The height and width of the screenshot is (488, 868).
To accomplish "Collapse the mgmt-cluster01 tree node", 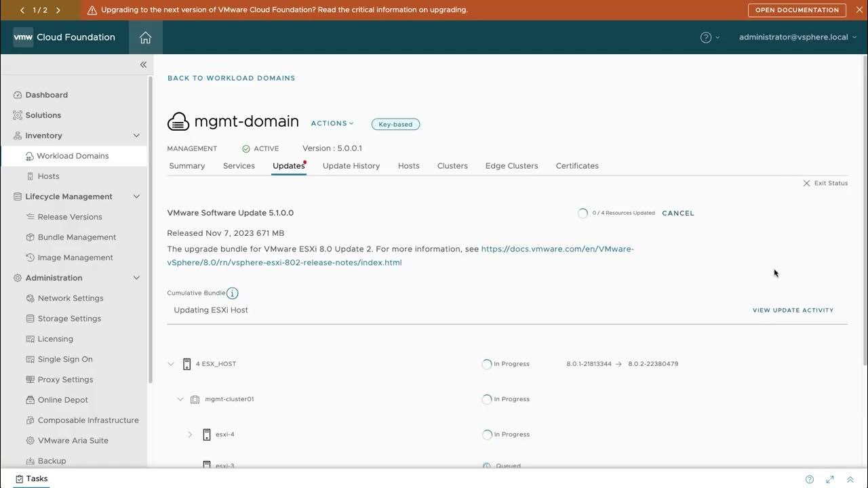I will (x=180, y=399).
